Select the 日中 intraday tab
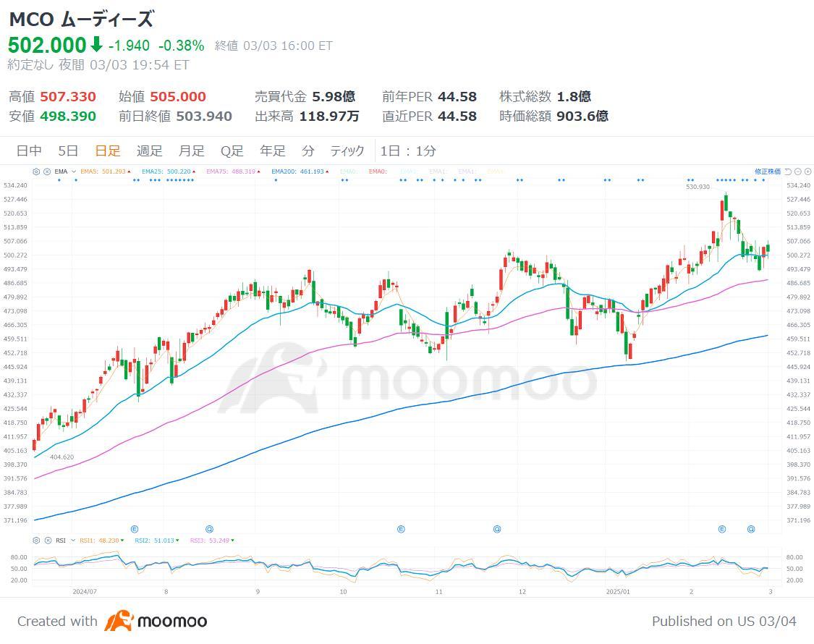This screenshot has height=644, width=814. click(29, 151)
